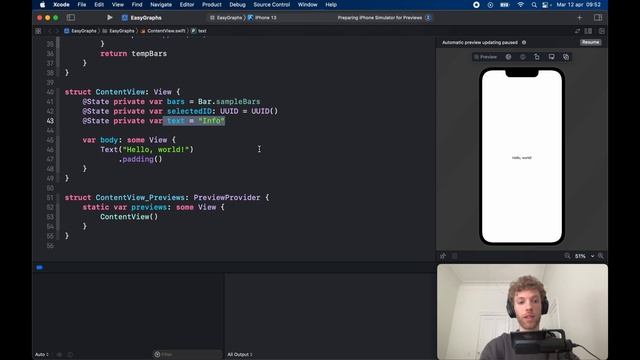Click the screen recording indicator in menu bar
This screenshot has height=360, width=640.
click(476, 5)
